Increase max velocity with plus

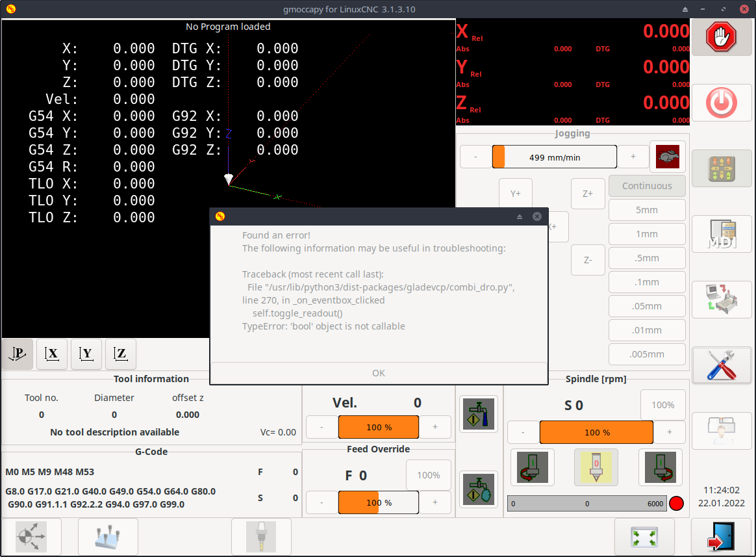(x=435, y=427)
